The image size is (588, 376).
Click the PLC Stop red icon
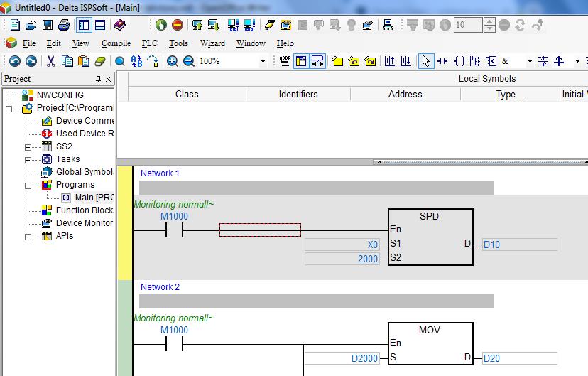(x=178, y=25)
